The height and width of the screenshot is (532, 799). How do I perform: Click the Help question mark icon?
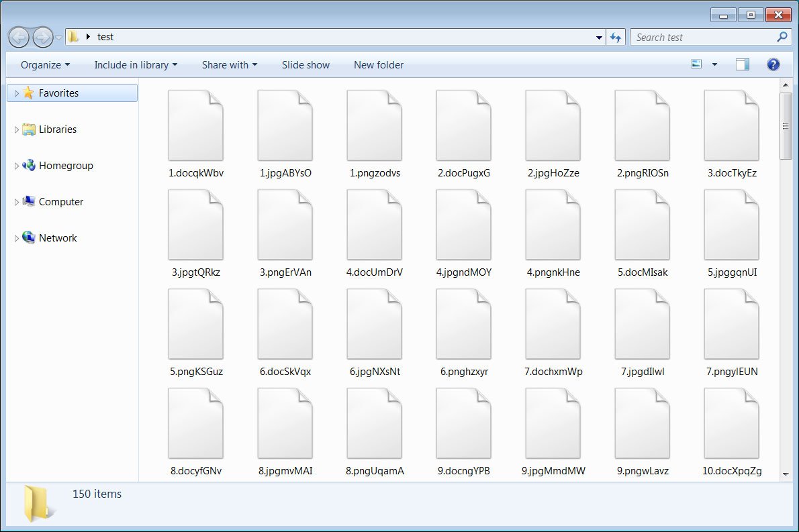pos(773,64)
